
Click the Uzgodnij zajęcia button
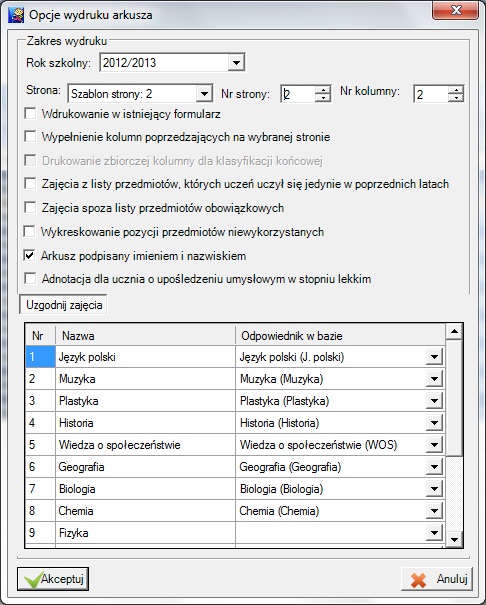[x=64, y=305]
